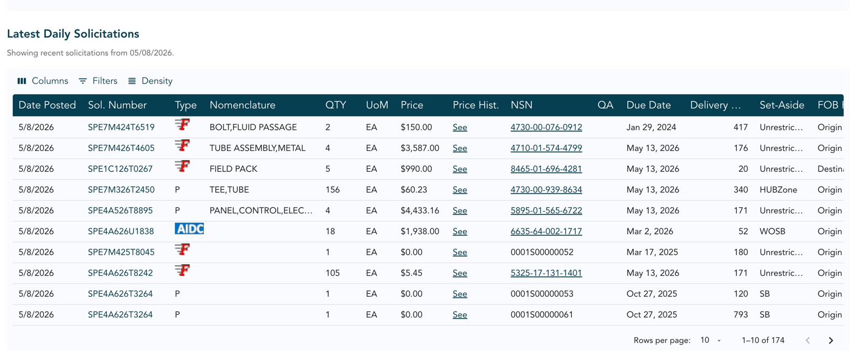This screenshot has height=356, width=868.
Task: Open solicitation SPE7M426T4605
Action: pyautogui.click(x=121, y=148)
